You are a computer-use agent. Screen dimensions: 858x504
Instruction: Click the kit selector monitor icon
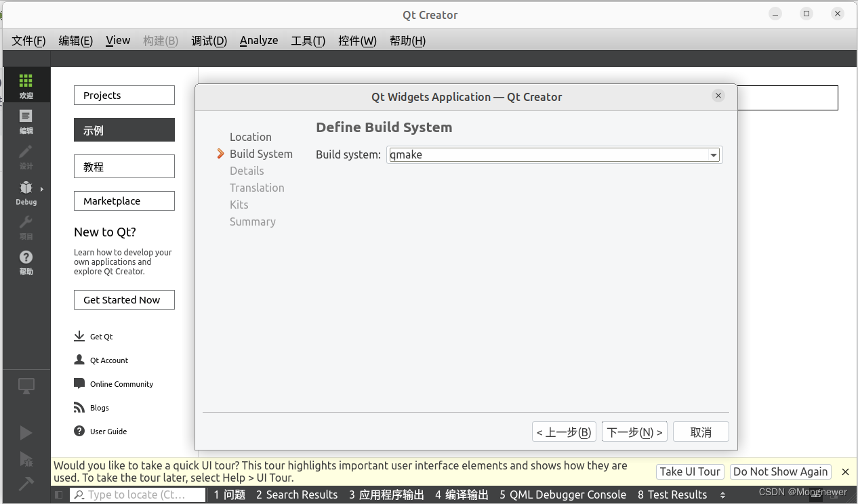[x=26, y=385]
